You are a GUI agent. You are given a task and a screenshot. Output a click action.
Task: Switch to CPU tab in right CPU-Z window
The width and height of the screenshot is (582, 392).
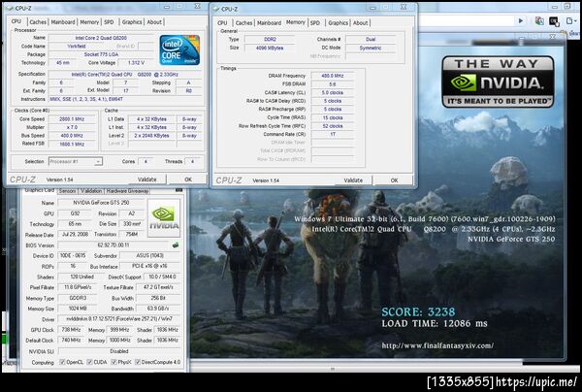[222, 23]
